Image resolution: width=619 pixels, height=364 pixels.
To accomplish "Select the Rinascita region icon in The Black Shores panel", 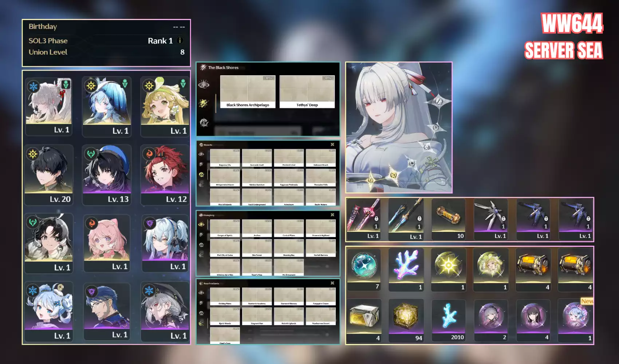I will click(204, 122).
